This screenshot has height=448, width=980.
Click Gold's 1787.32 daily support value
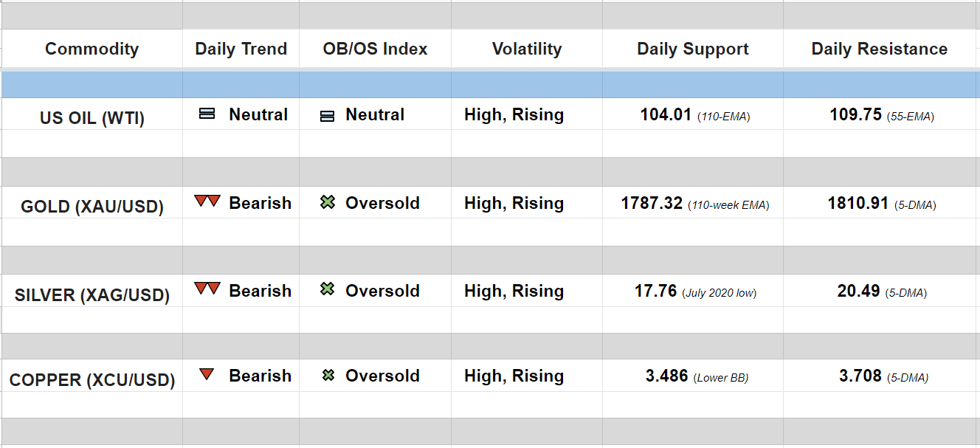[652, 203]
